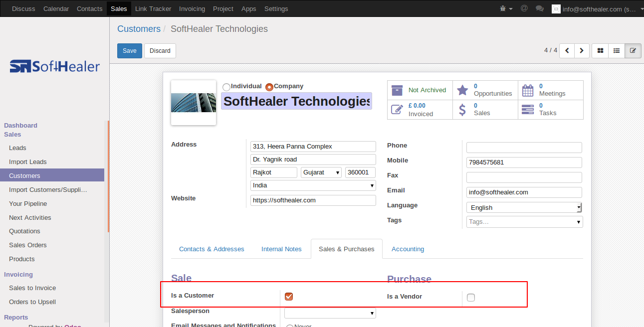Open the Discuss menu
The width and height of the screenshot is (644, 327).
pos(23,8)
